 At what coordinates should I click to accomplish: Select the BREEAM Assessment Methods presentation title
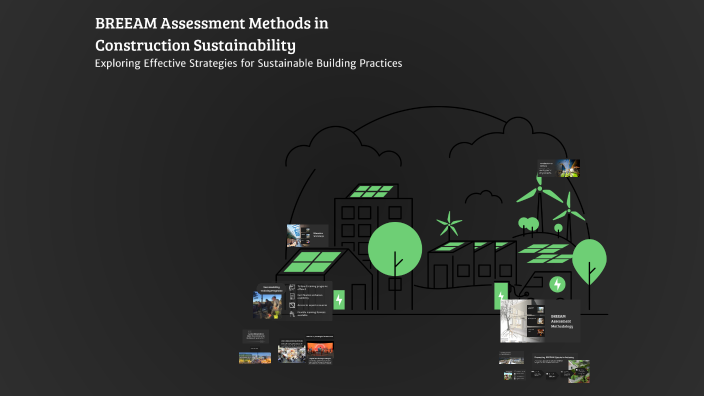(211, 34)
